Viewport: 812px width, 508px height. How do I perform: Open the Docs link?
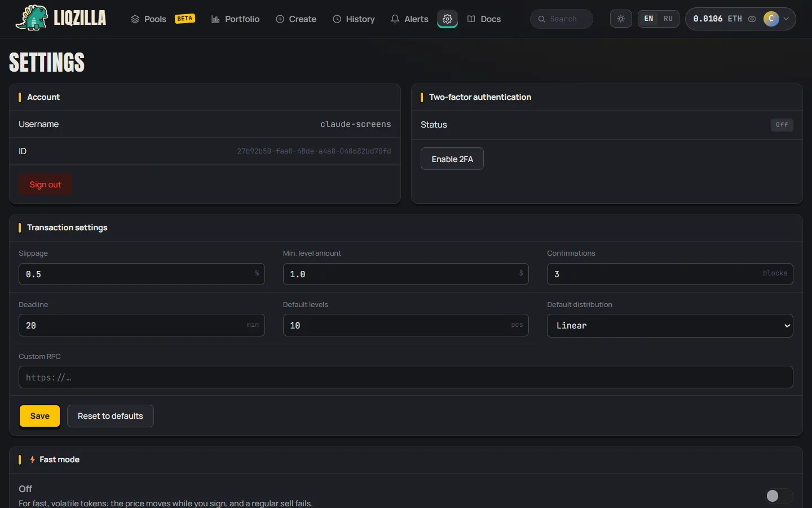484,19
